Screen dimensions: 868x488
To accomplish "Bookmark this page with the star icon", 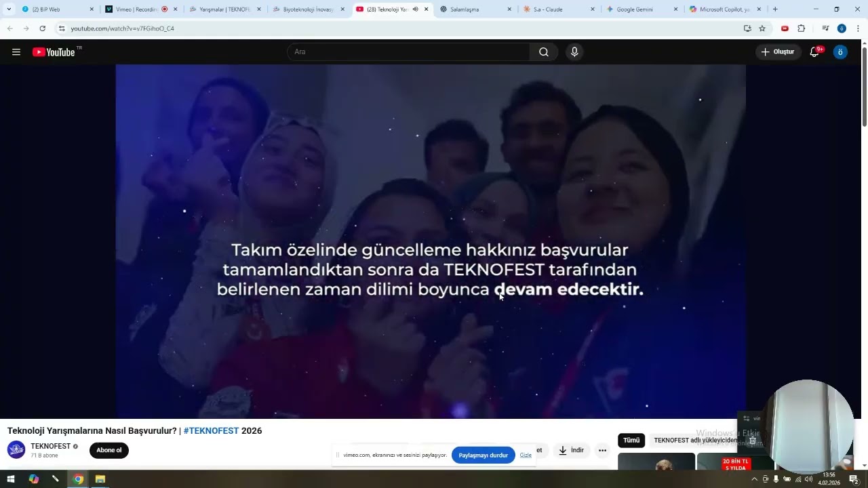I will pyautogui.click(x=762, y=28).
